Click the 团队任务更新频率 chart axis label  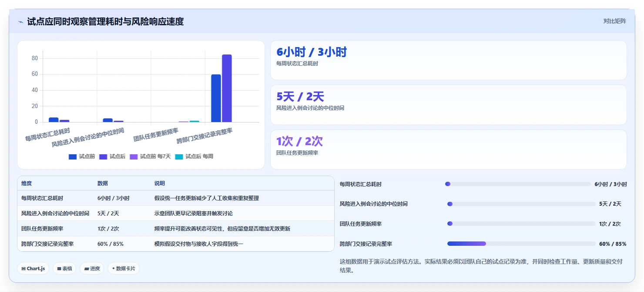[156, 135]
